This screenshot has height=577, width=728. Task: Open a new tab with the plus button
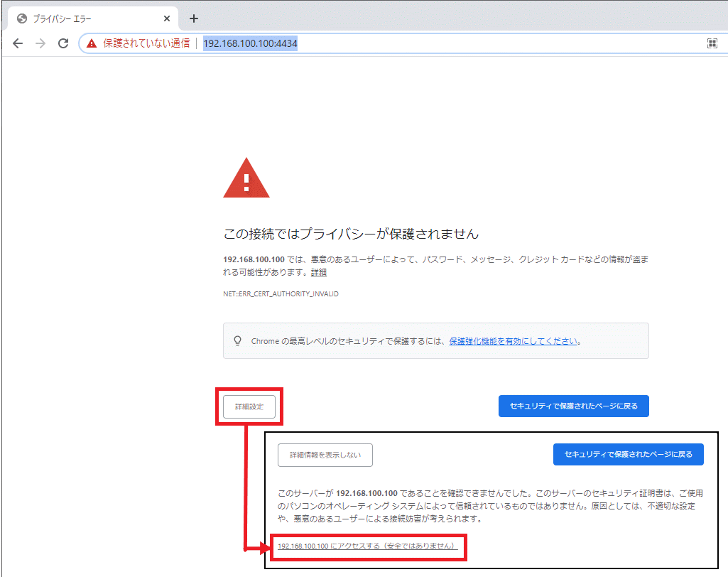click(193, 18)
